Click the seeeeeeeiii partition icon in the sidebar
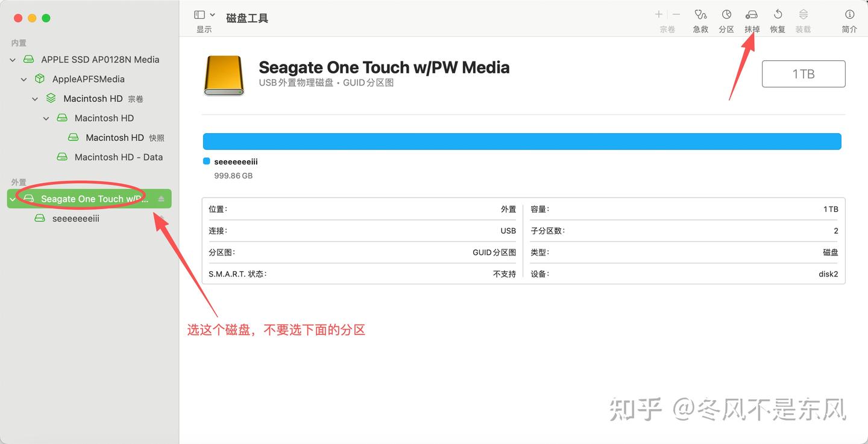This screenshot has width=868, height=444. [40, 218]
